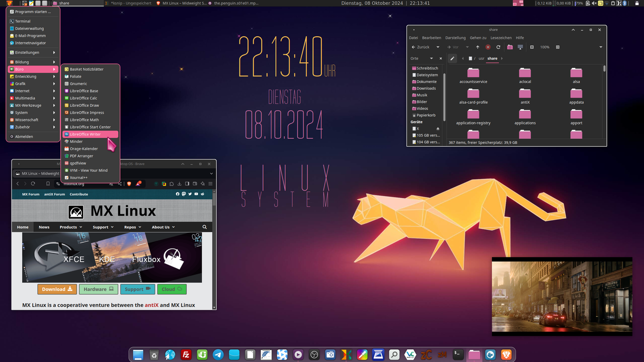Open Datei menu in the file manager
644x362 pixels.
coord(414,38)
